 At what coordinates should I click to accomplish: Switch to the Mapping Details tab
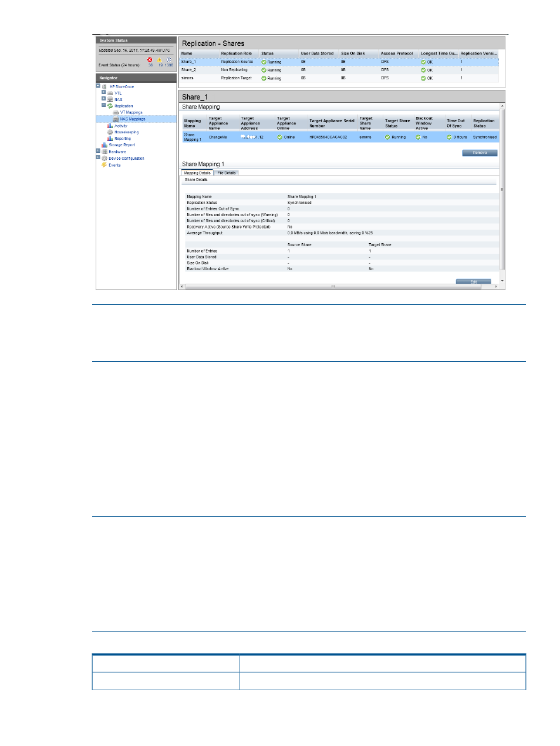pos(197,173)
